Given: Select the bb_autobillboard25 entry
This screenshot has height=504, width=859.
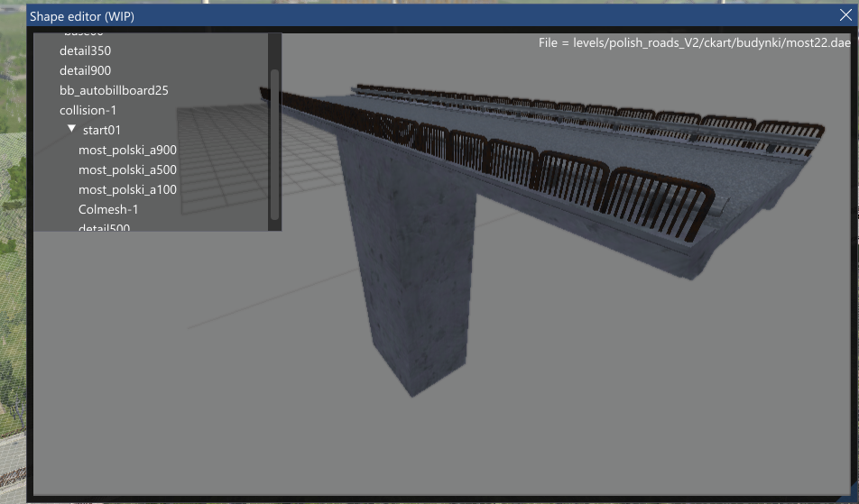Looking at the screenshot, I should pyautogui.click(x=114, y=91).
